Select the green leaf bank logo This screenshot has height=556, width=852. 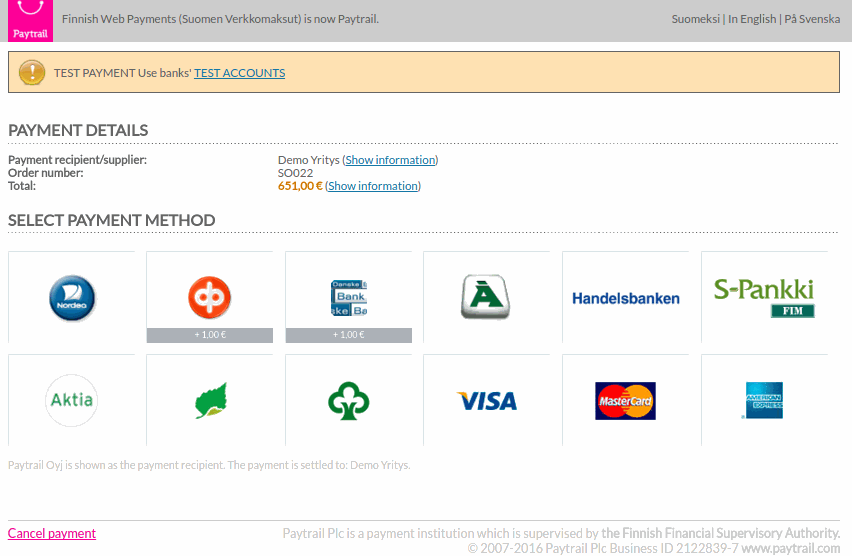[210, 400]
